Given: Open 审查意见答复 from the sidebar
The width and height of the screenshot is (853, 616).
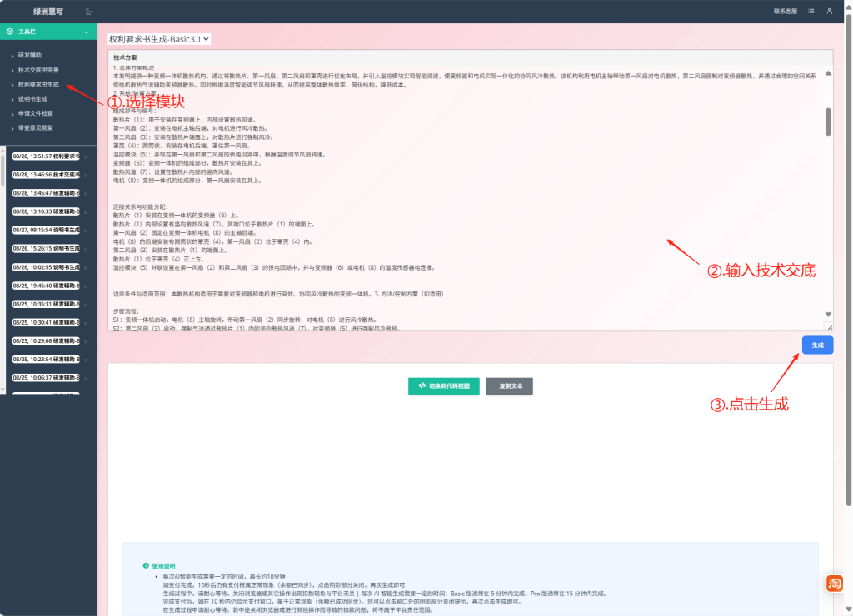Looking at the screenshot, I should click(36, 128).
